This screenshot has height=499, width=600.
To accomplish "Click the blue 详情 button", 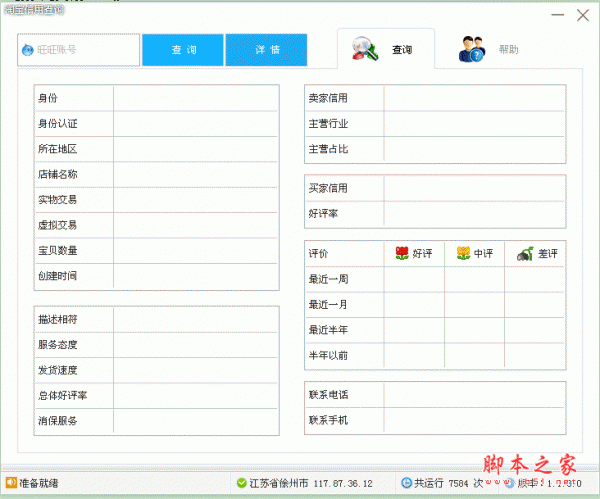I will click(x=266, y=50).
